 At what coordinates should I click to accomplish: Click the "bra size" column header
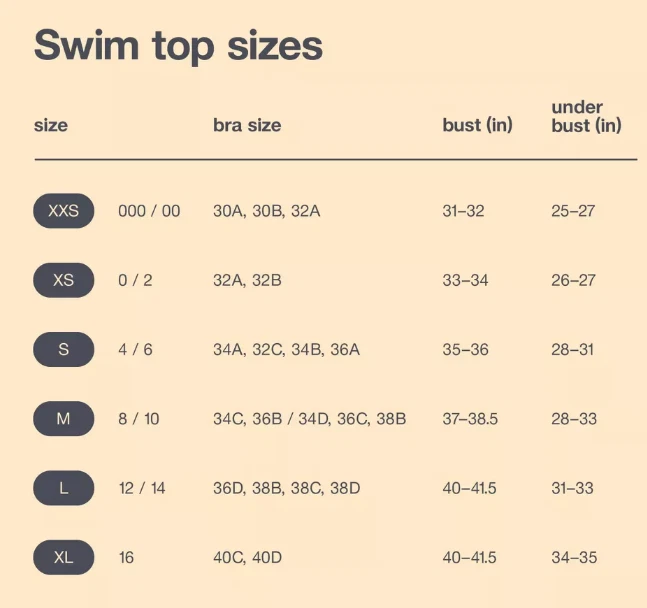point(247,126)
